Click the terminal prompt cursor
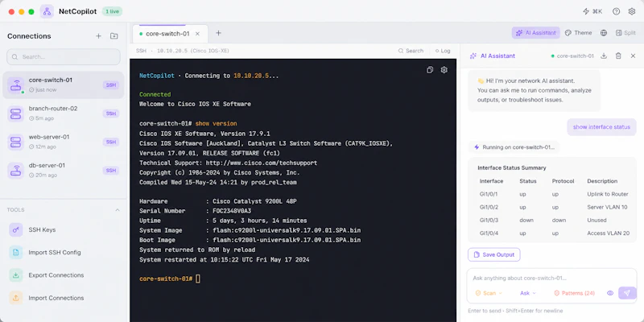Image resolution: width=644 pixels, height=322 pixels. (x=198, y=279)
